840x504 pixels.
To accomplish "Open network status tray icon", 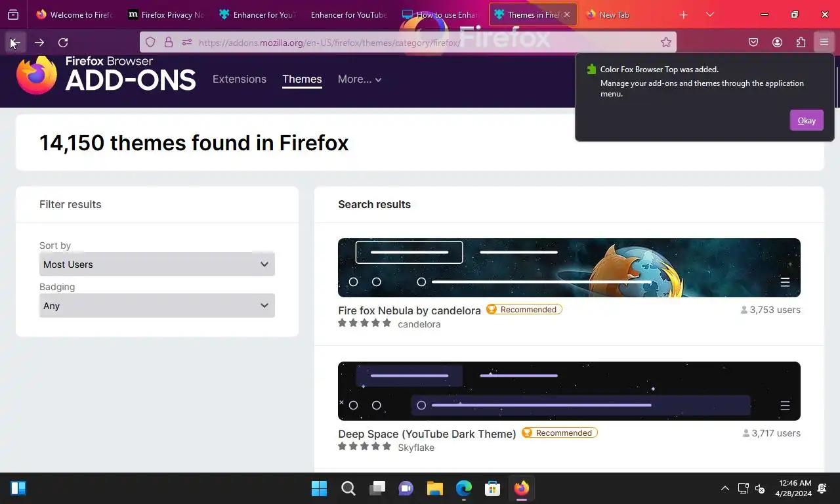I will (x=744, y=488).
